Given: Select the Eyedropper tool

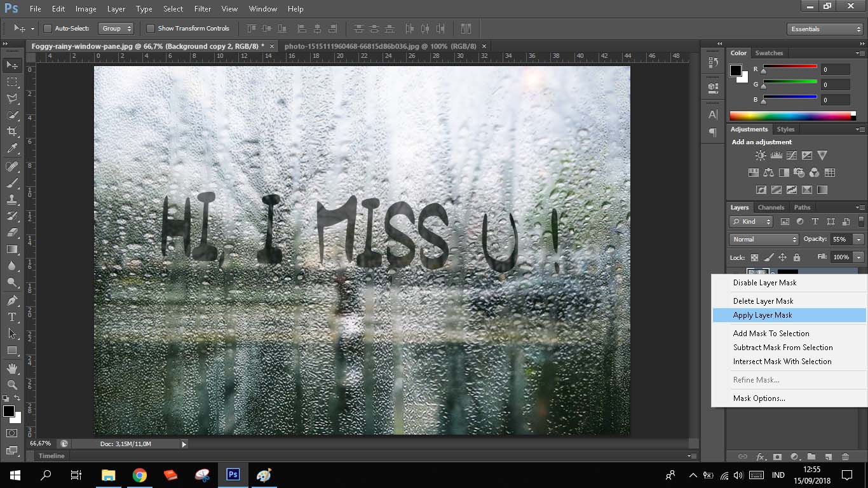Looking at the screenshot, I should tap(11, 149).
